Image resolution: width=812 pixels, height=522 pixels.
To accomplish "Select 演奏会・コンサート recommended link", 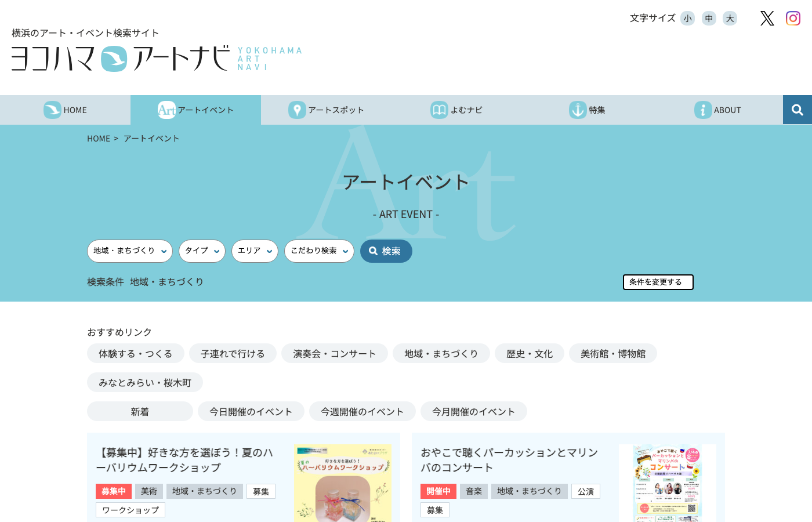I will (335, 353).
